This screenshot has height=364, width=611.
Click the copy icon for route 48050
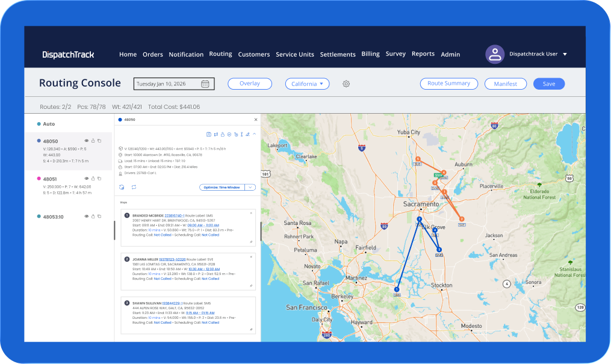click(x=99, y=141)
